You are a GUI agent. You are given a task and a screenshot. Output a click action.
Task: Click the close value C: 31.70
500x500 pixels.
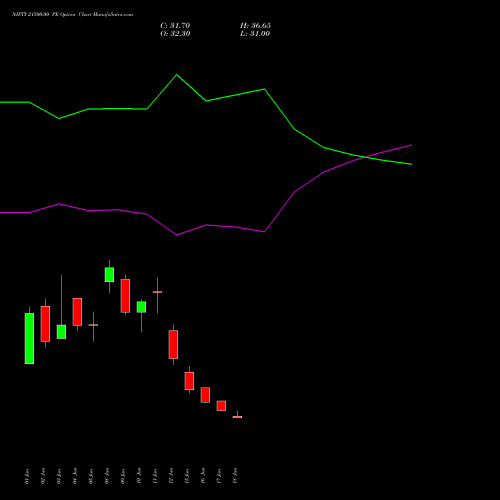pyautogui.click(x=175, y=26)
